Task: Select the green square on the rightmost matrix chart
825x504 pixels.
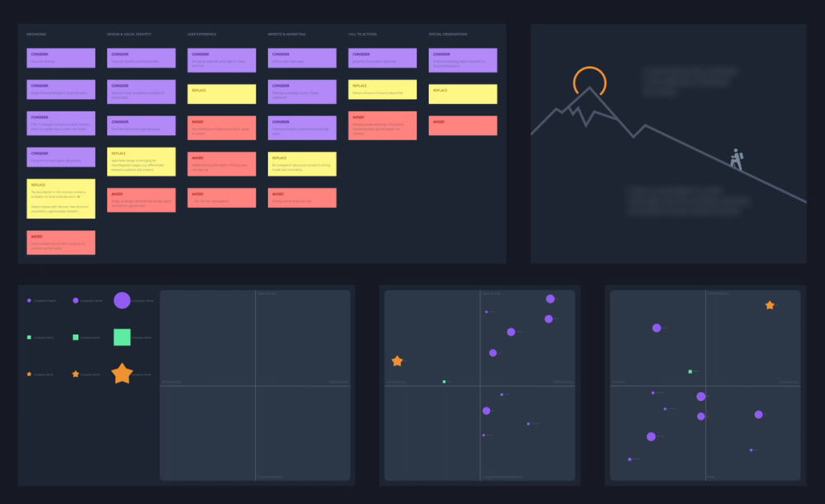Action: click(x=691, y=371)
